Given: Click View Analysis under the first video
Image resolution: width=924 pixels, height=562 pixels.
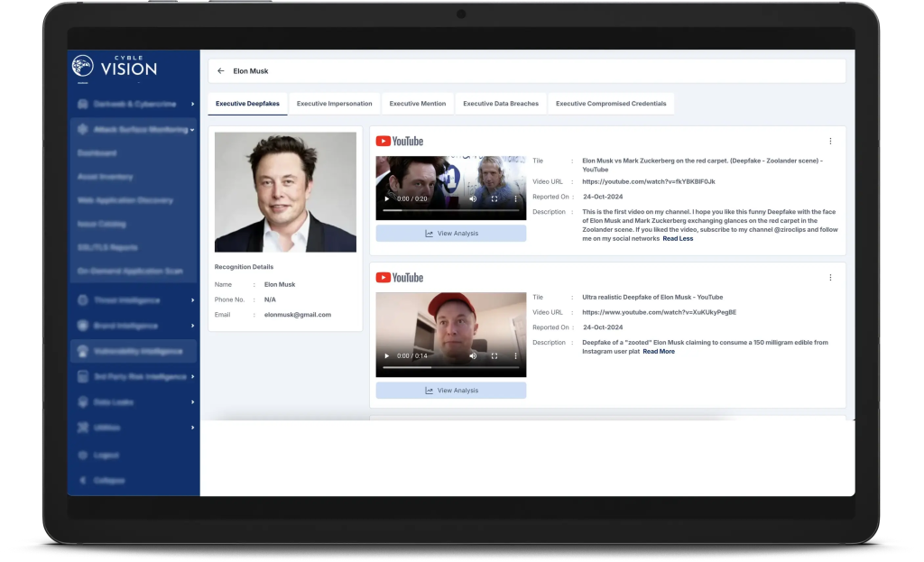Looking at the screenshot, I should point(451,234).
